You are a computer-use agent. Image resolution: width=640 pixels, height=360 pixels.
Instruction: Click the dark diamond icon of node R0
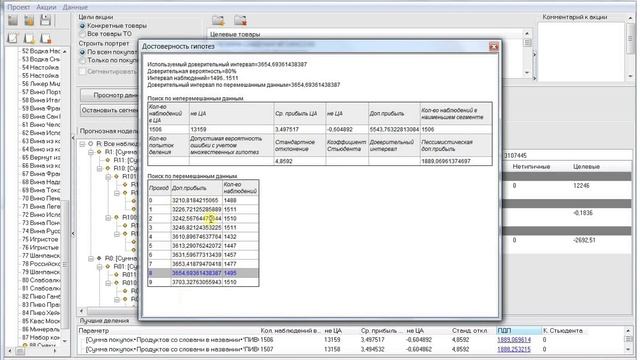tap(99, 258)
